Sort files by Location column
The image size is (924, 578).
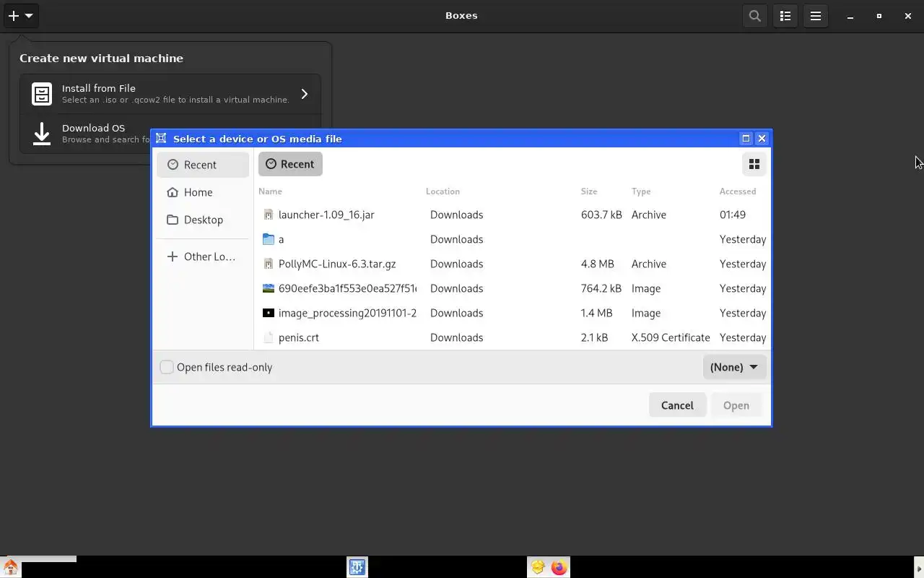(443, 191)
